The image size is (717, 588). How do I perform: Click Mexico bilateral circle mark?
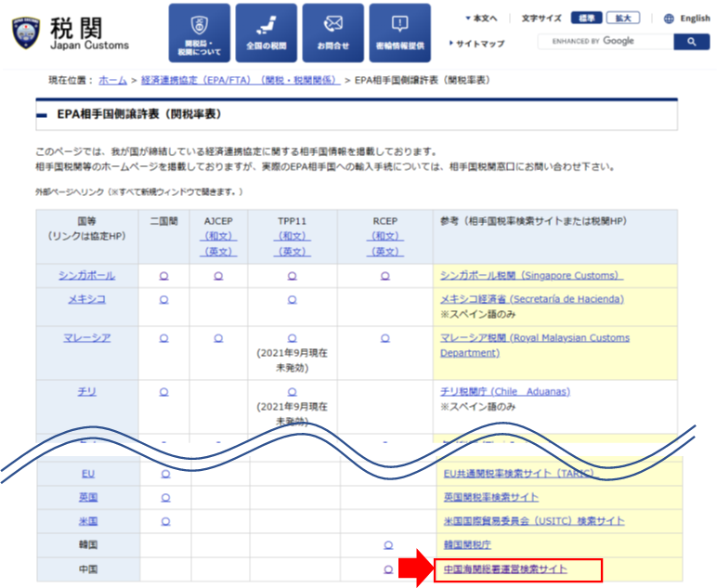point(163,299)
